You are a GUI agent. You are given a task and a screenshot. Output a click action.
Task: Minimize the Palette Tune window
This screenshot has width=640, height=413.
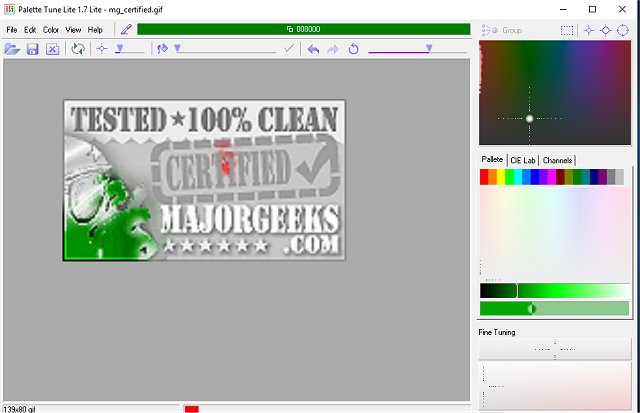pyautogui.click(x=563, y=9)
